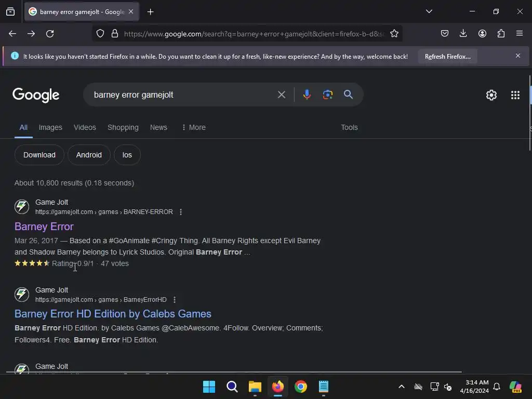Show hidden system tray icons
532x399 pixels.
tap(402, 387)
